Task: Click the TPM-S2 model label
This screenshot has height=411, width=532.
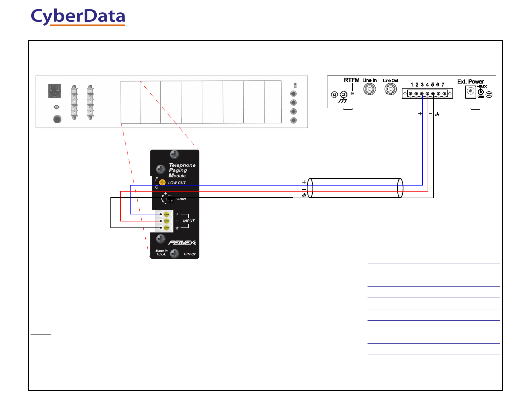Action: tap(189, 254)
